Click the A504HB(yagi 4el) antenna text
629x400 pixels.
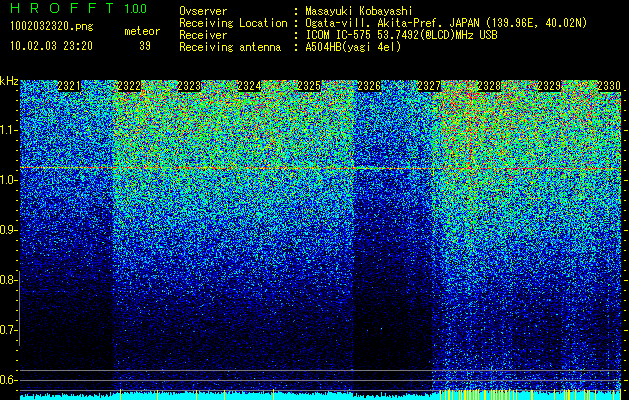[353, 47]
